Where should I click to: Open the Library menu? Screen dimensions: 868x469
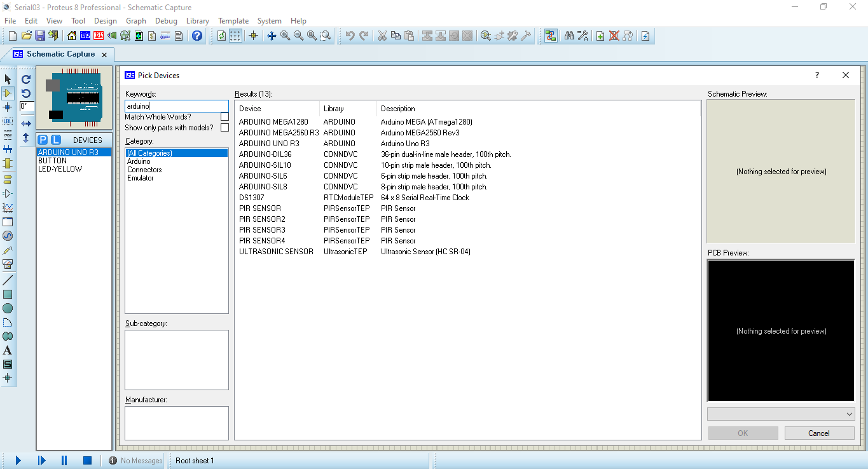tap(198, 21)
